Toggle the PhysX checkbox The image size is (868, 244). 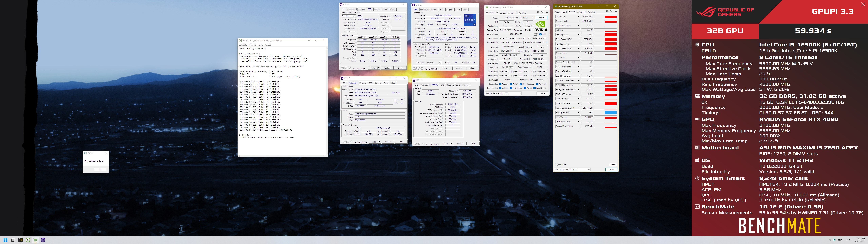point(525,88)
